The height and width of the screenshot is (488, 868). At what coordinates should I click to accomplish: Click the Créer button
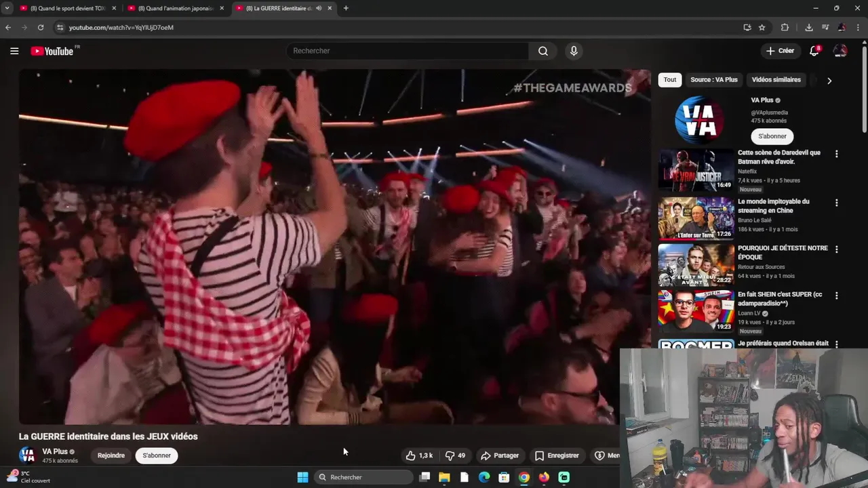780,51
